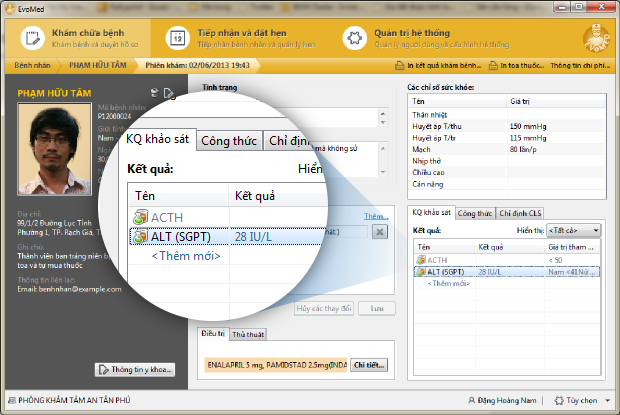
Task: Open the Hiển thị <Tất cả> dropdown
Action: (573, 230)
